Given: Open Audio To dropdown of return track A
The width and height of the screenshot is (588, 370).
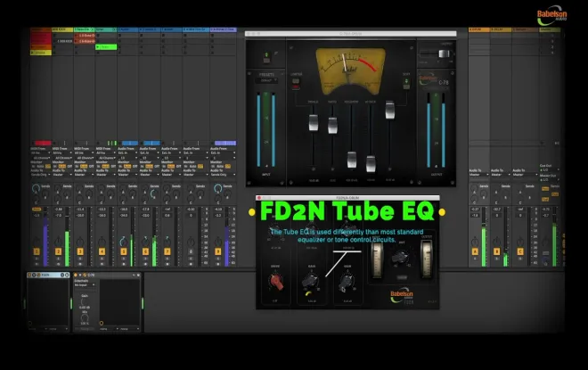Looking at the screenshot, I should click(x=479, y=175).
